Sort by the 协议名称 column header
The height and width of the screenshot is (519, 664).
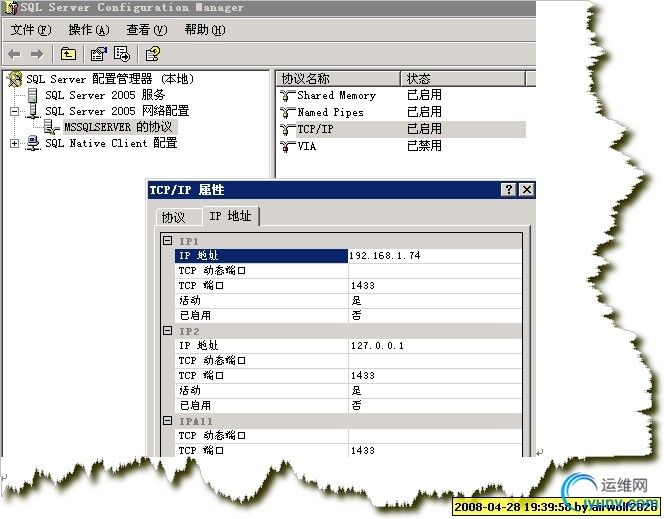(x=338, y=79)
